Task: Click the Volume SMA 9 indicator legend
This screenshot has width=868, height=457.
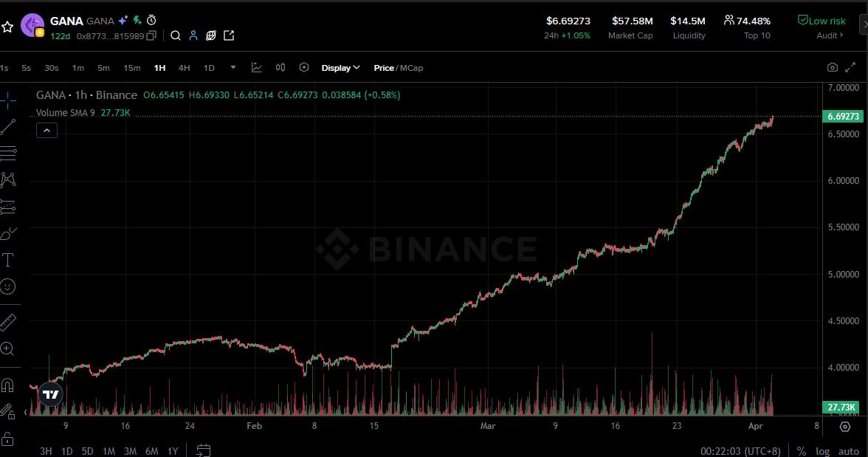Action: pyautogui.click(x=83, y=112)
